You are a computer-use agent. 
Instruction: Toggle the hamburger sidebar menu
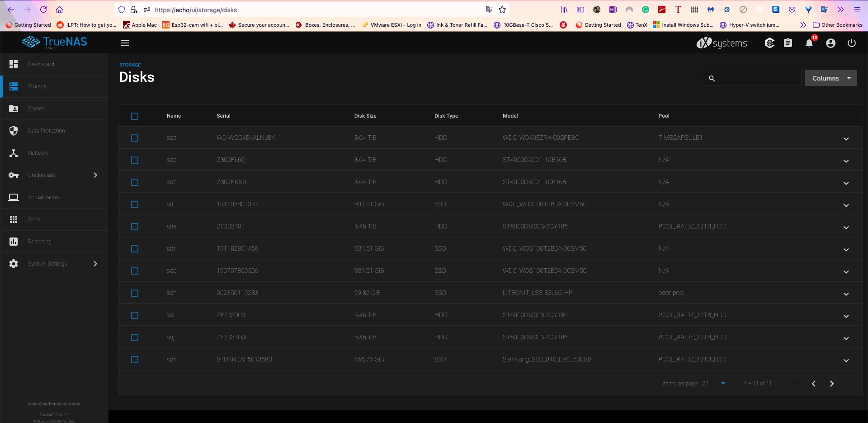coord(125,43)
